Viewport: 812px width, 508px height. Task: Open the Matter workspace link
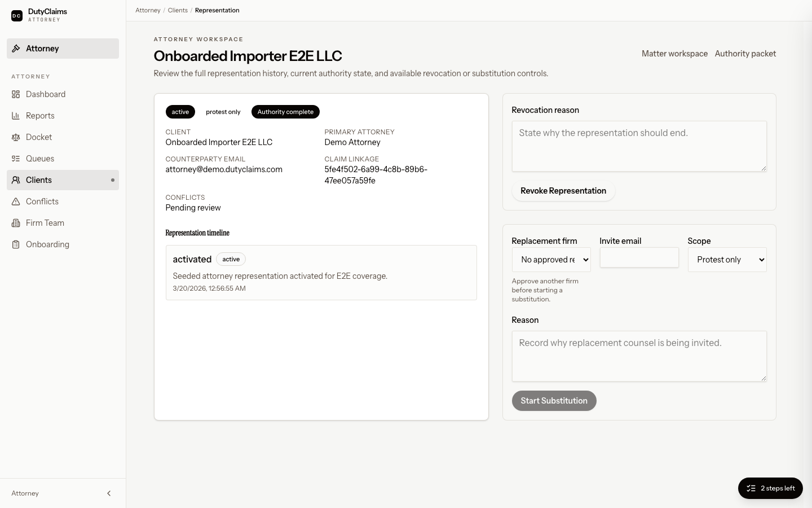674,54
